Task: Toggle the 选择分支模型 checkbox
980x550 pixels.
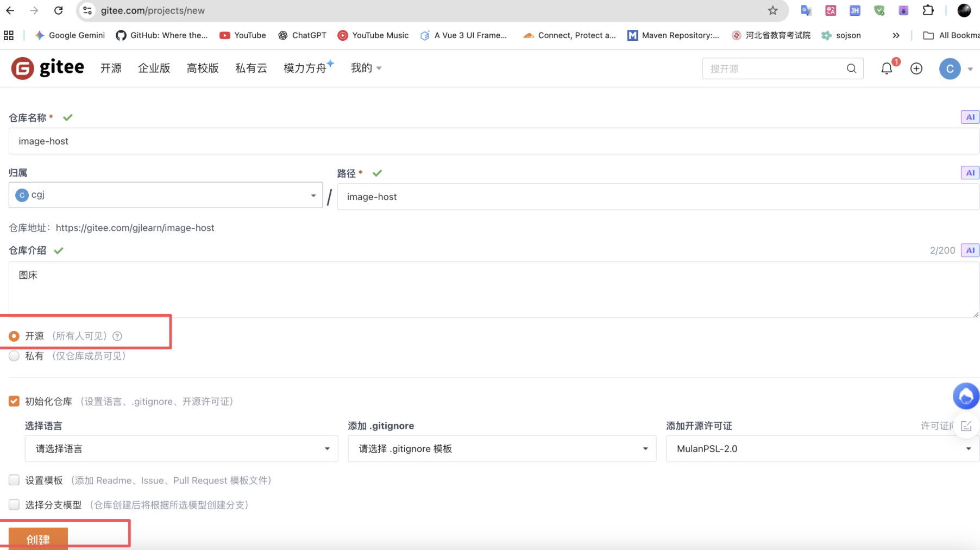Action: [14, 504]
